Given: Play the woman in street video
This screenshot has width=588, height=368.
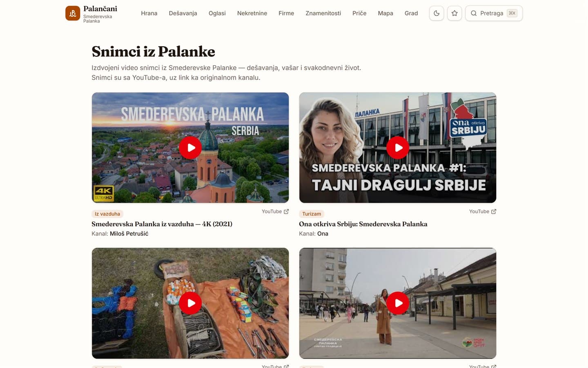Looking at the screenshot, I should (398, 303).
